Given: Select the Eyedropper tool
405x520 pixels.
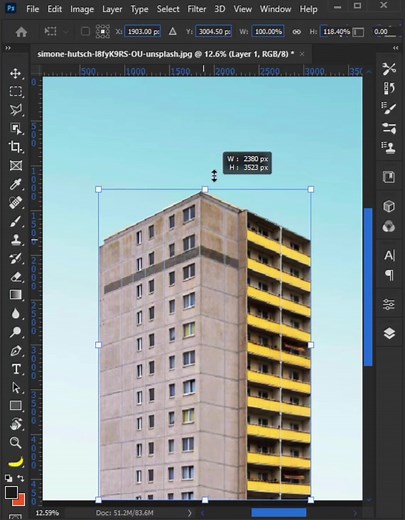Looking at the screenshot, I should 15,184.
